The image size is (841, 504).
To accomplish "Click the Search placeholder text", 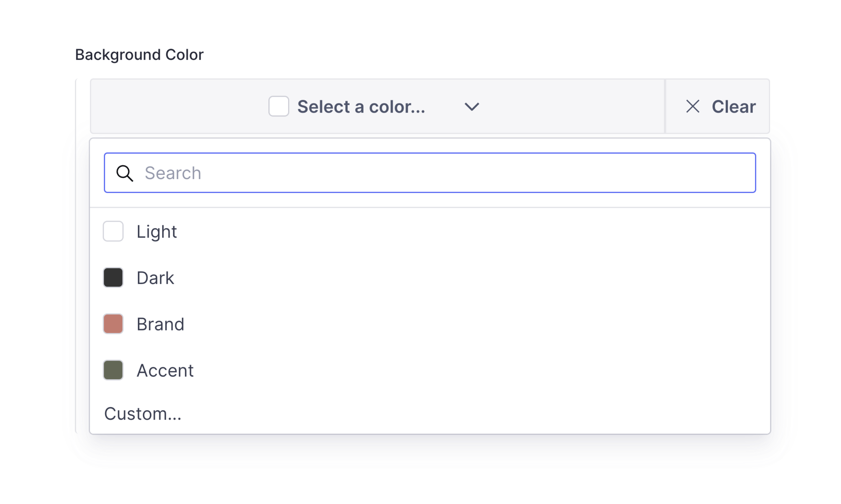I will (173, 173).
